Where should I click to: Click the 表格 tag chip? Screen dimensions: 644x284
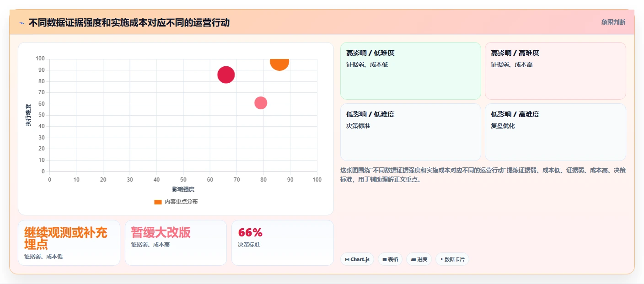click(390, 259)
